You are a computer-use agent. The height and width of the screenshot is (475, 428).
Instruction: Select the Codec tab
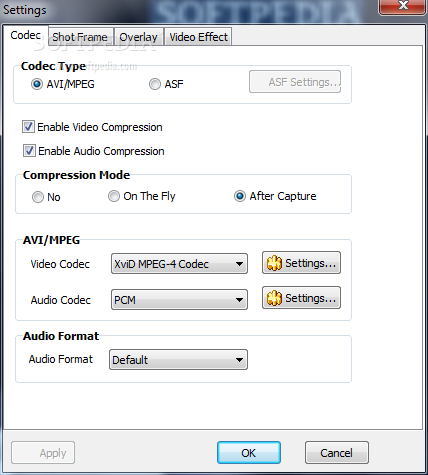(x=26, y=35)
